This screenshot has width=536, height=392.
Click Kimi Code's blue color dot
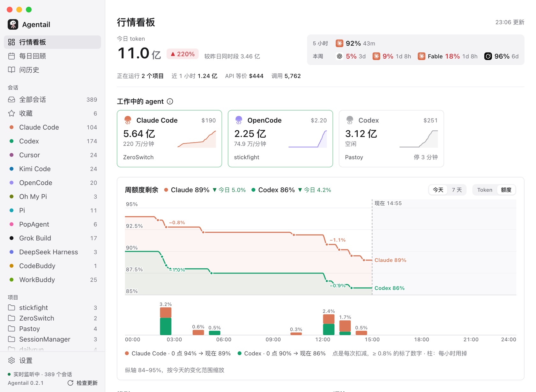[11, 169]
